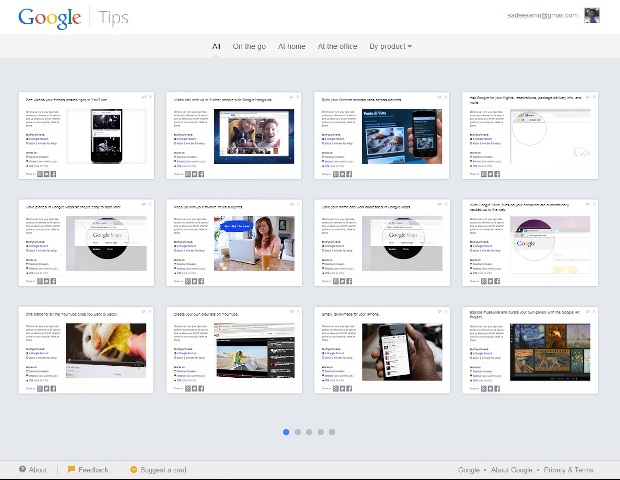Screen dimensions: 620x480
Task: Share the Chrome sync card on Facebook
Action: 349,174
